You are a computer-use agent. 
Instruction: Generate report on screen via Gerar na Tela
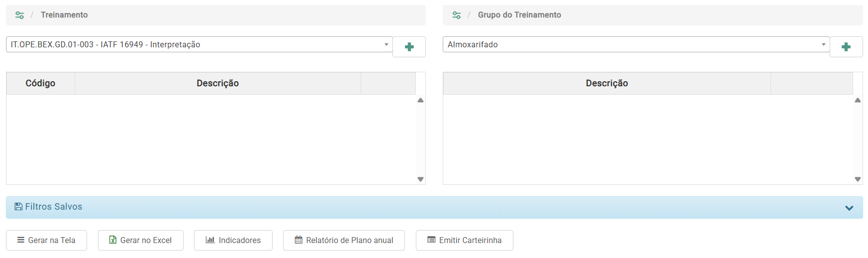46,240
